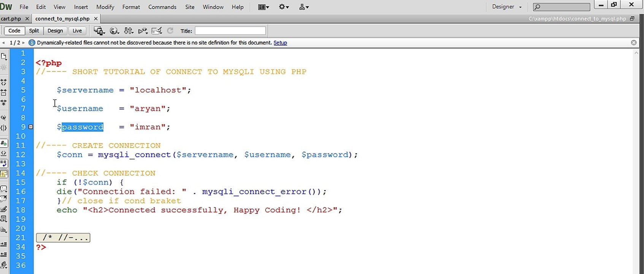This screenshot has width=644, height=274.
Task: Toggle Line Numbers icon in coding toolbar
Action: 4,143
